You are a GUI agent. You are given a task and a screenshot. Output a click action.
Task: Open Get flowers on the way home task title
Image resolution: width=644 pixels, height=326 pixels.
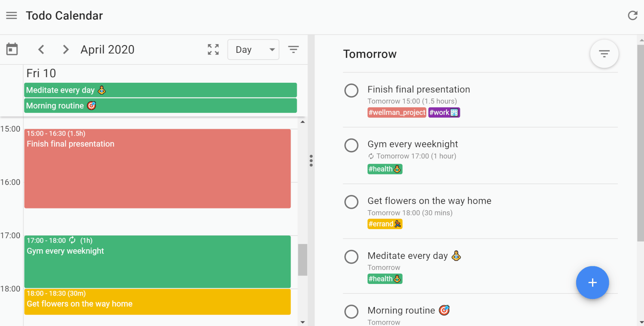(x=429, y=201)
